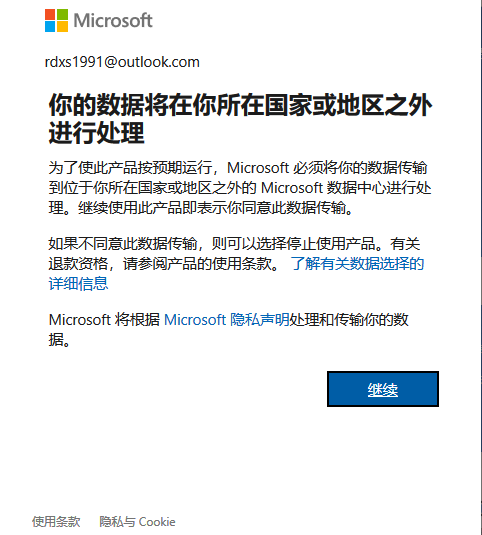Image resolution: width=482 pixels, height=535 pixels.
Task: Click the red square in the Microsoft logo
Action: coord(50,14)
